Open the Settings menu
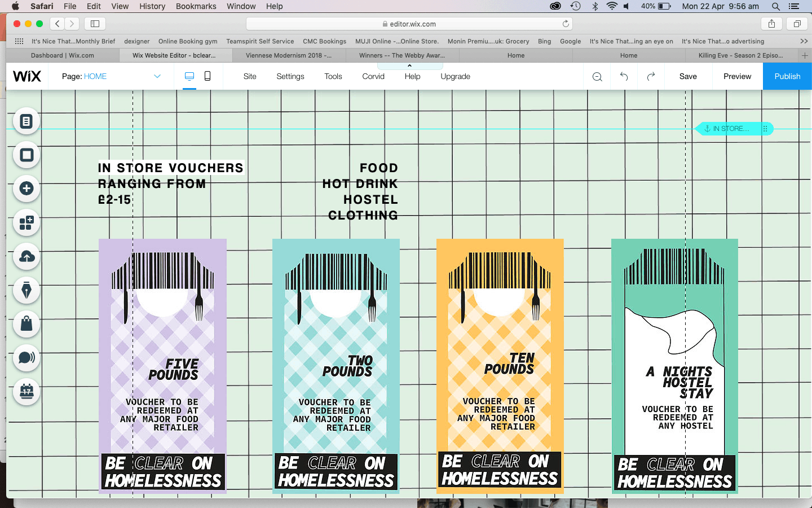 (290, 76)
